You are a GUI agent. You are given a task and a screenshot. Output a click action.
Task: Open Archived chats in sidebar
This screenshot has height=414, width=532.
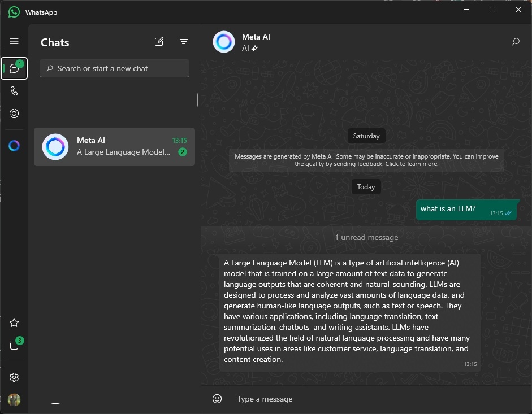14,345
